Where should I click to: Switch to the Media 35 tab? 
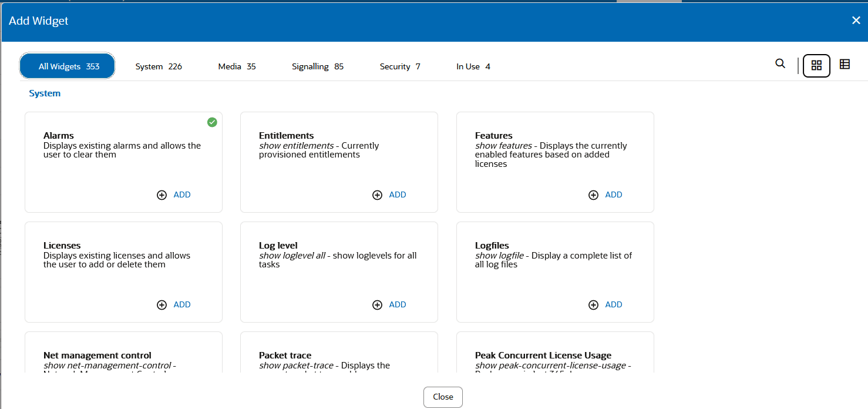point(237,66)
